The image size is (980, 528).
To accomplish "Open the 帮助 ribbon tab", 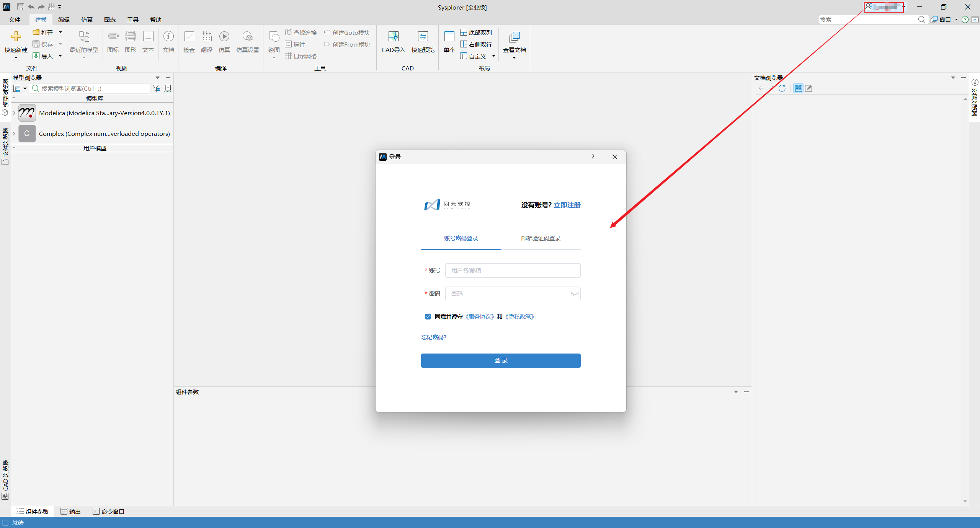I will pyautogui.click(x=156, y=20).
